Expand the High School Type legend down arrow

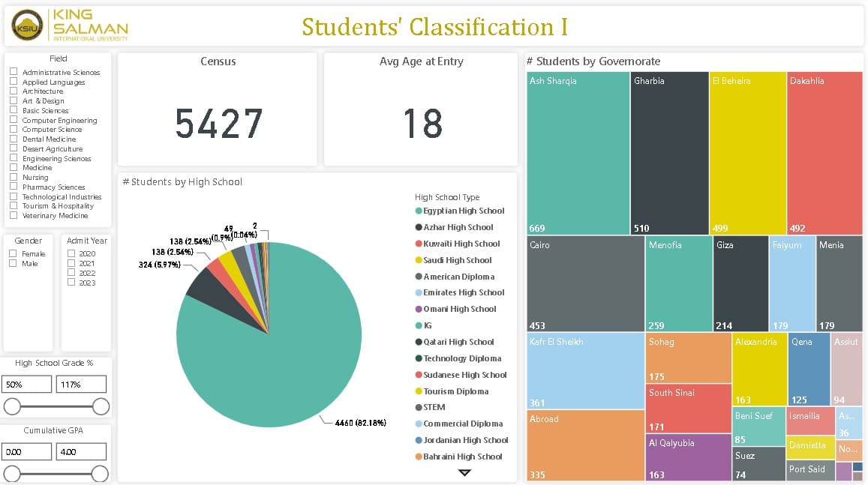tap(464, 473)
